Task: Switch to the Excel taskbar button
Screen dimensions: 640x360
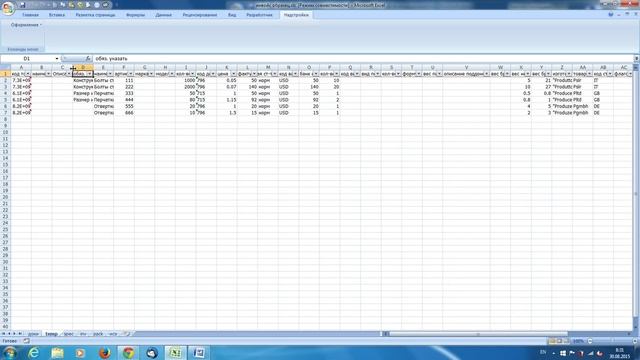Action: [175, 353]
